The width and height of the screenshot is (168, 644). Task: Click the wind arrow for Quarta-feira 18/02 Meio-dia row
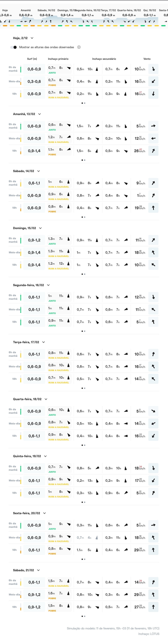tap(153, 423)
